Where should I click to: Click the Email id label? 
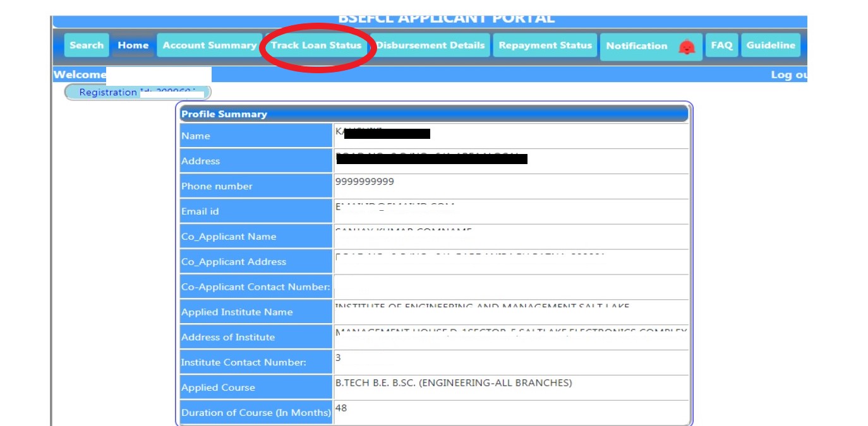pyautogui.click(x=256, y=211)
